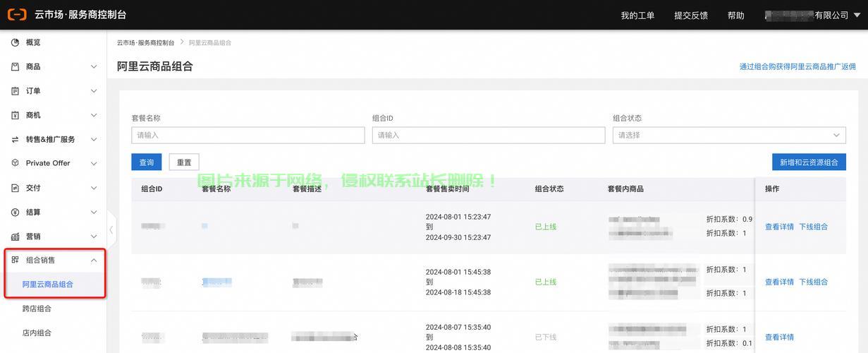868x353 pixels.
Task: Open the 概览 overview icon in sidebar
Action: click(x=16, y=42)
